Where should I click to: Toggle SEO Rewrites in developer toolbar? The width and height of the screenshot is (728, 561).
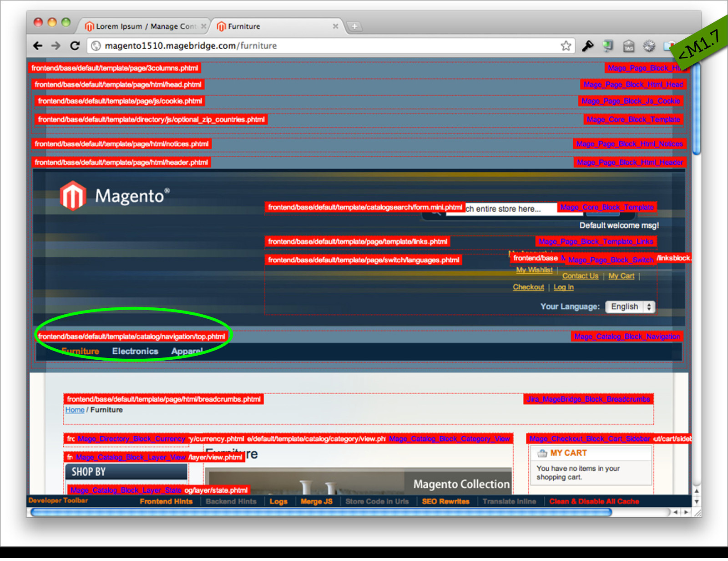click(x=445, y=501)
